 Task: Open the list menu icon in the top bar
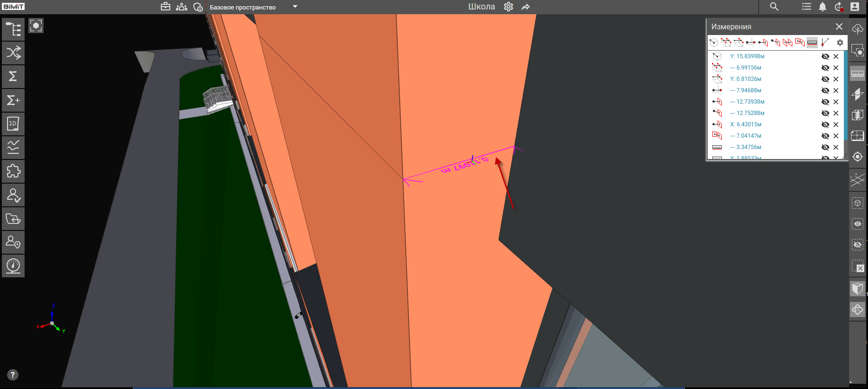point(807,7)
